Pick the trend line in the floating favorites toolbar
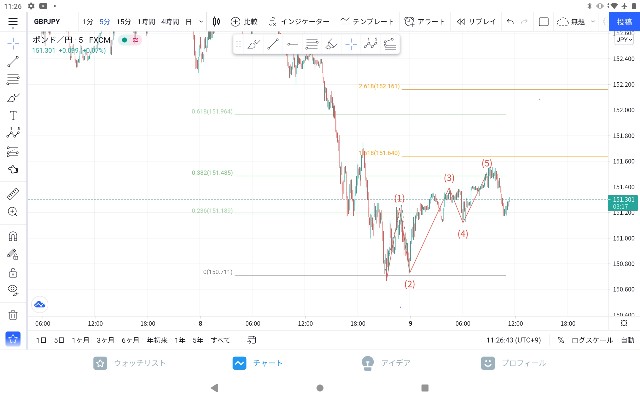The width and height of the screenshot is (640, 400). click(x=273, y=44)
